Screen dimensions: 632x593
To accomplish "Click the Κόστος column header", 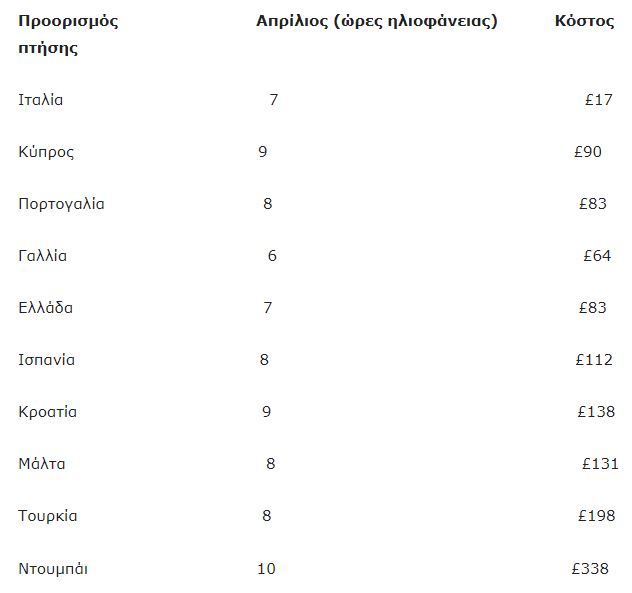I will tap(584, 21).
